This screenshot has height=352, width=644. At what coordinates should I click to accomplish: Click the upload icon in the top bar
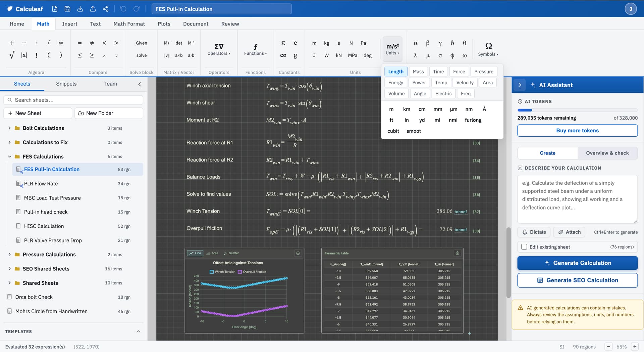(x=93, y=9)
